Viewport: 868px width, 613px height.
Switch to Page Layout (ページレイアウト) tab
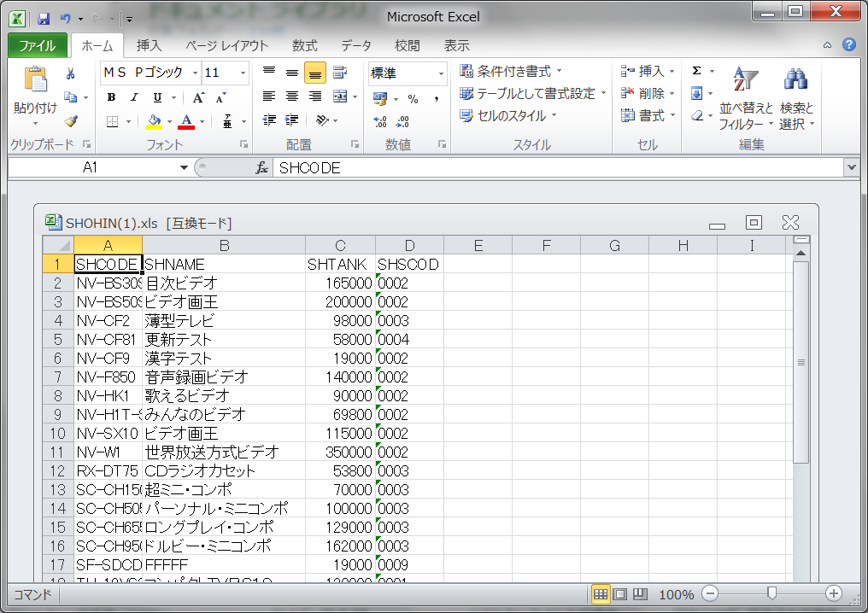pos(226,45)
